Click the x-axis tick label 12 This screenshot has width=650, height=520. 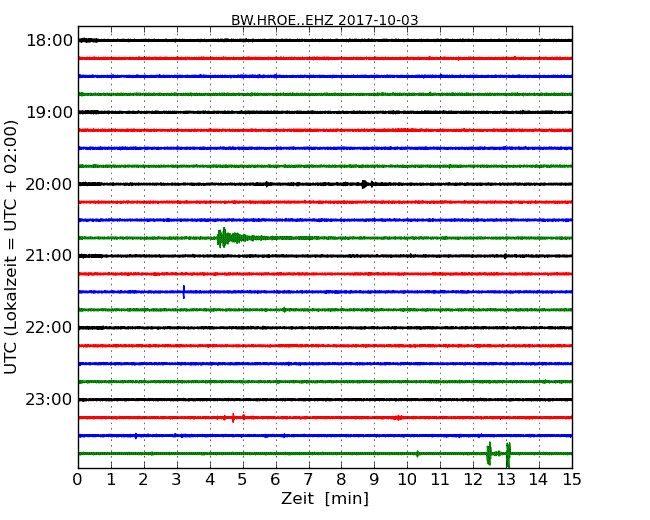pos(473,480)
